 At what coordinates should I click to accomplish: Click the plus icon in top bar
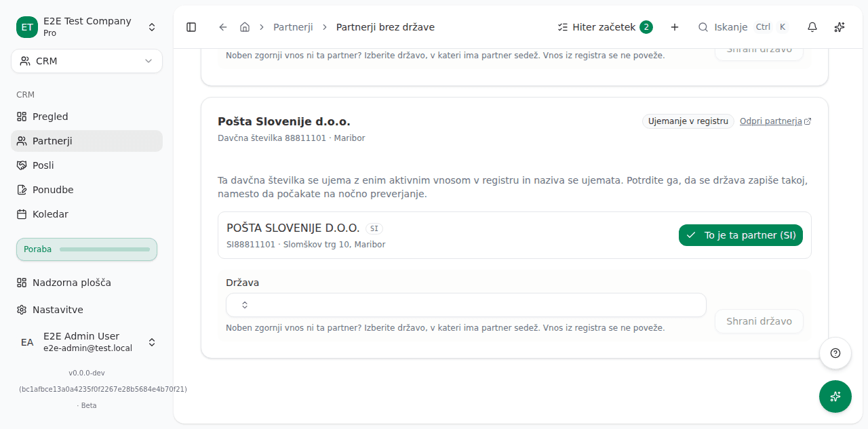[675, 27]
